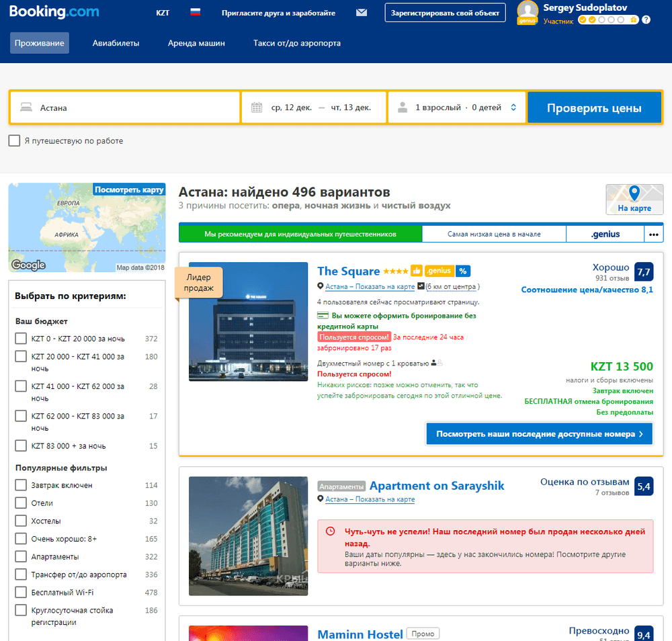Viewport: 672px width, 641px height.
Task: Check 'Я путешествую по работе' checkbox
Action: click(14, 140)
